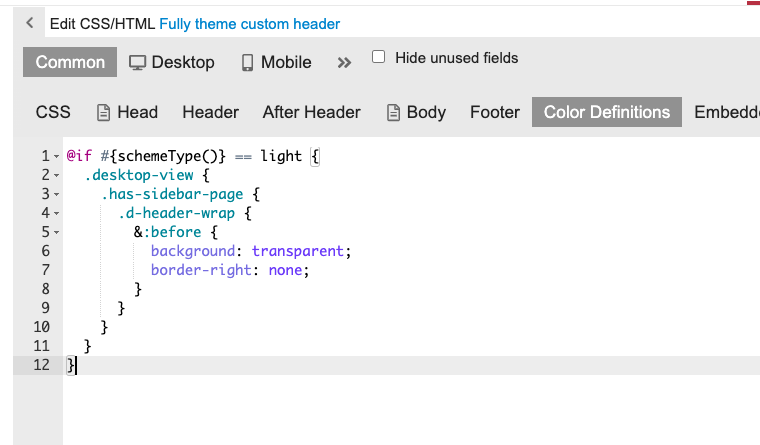
Task: Open the After Header tab
Action: (x=311, y=112)
